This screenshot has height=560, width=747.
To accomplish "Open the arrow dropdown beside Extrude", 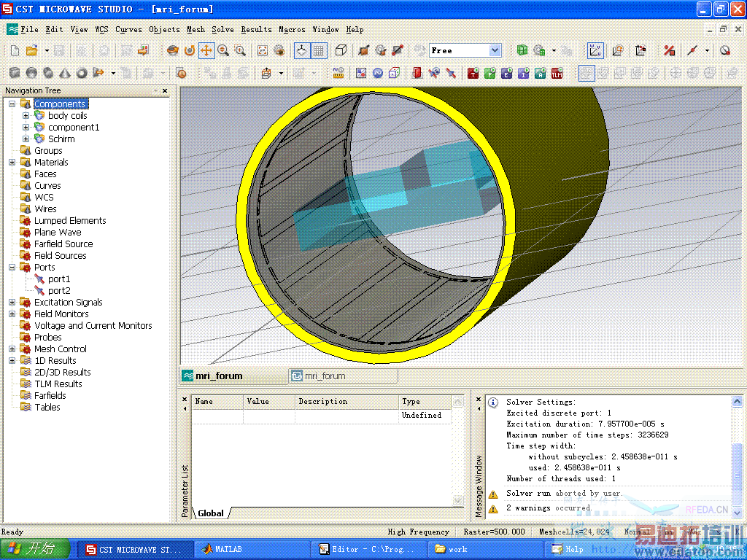I will [x=113, y=73].
